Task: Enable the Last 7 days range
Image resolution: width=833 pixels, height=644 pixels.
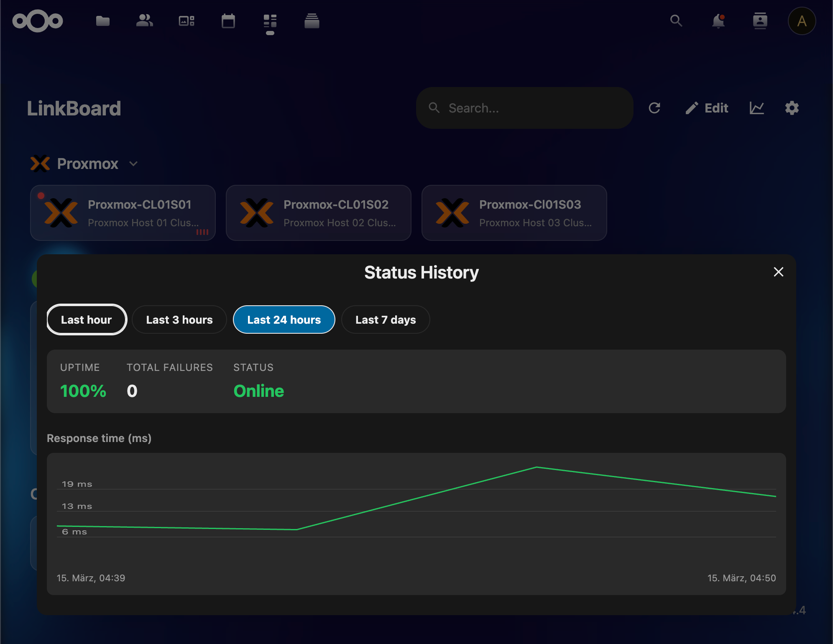Action: (385, 319)
